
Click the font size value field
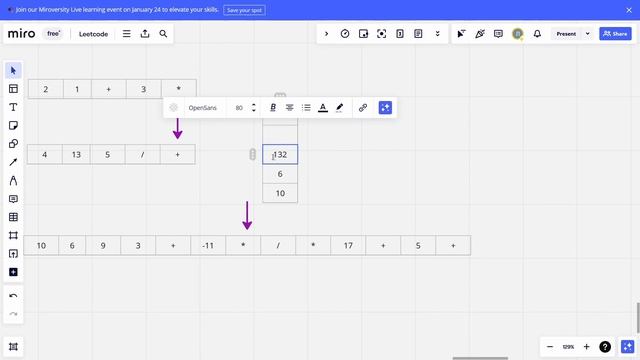pyautogui.click(x=239, y=108)
